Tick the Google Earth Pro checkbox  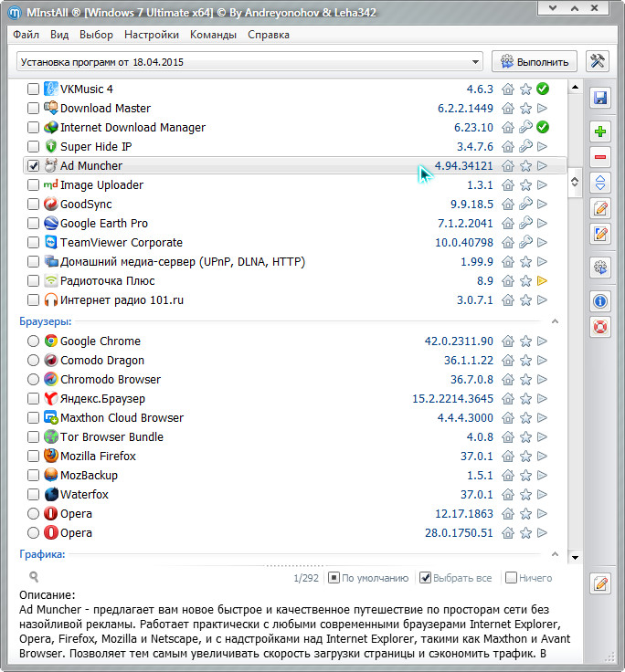[34, 224]
